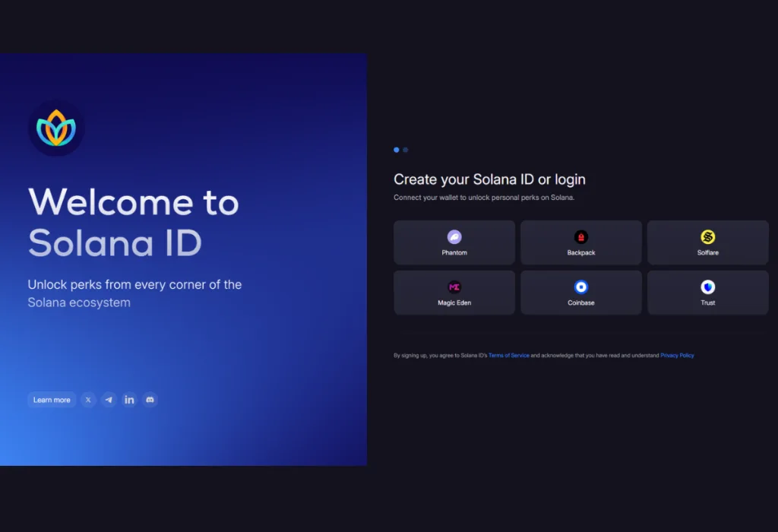The width and height of the screenshot is (778, 532).
Task: Open the Privacy Policy link
Action: [677, 356]
